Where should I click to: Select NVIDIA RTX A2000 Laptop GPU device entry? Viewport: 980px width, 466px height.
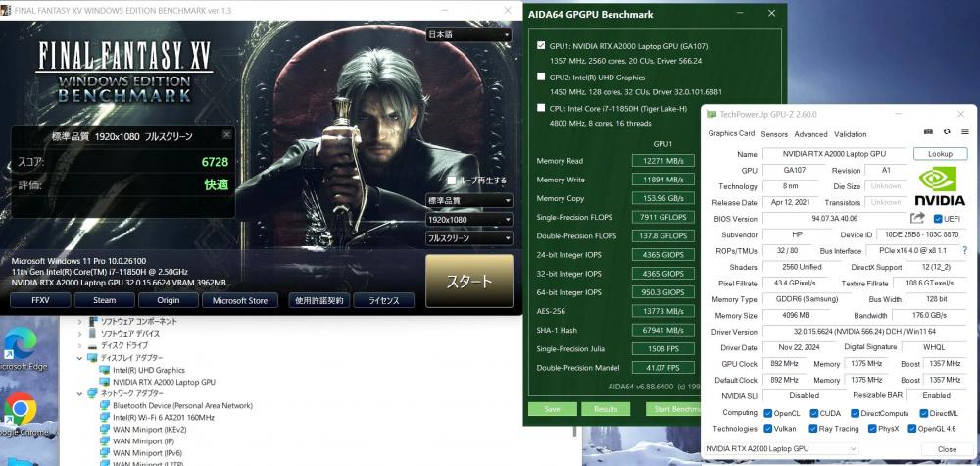click(x=163, y=382)
